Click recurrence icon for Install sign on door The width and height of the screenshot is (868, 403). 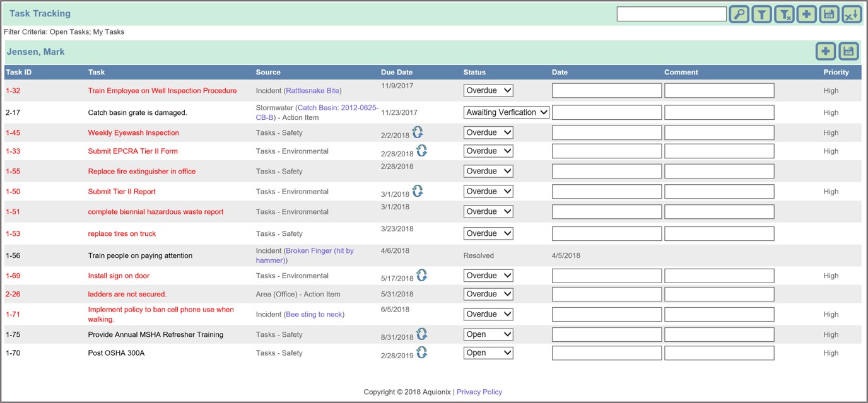(421, 275)
